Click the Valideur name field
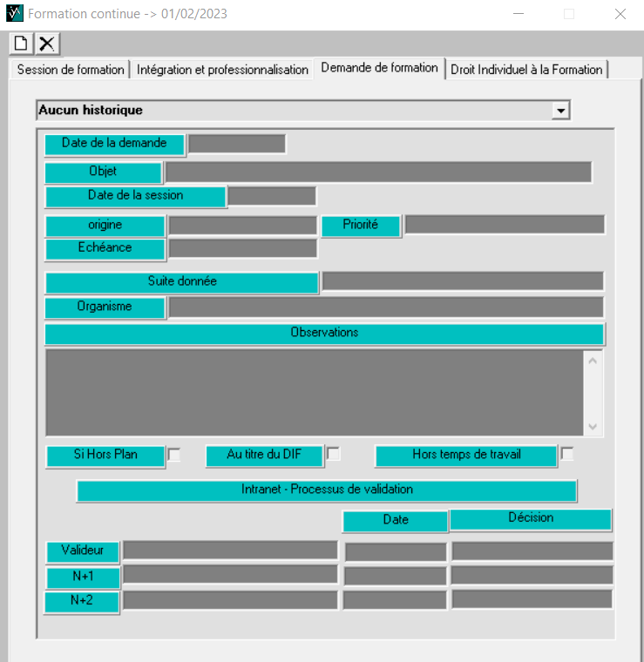The width and height of the screenshot is (644, 662). [x=230, y=550]
